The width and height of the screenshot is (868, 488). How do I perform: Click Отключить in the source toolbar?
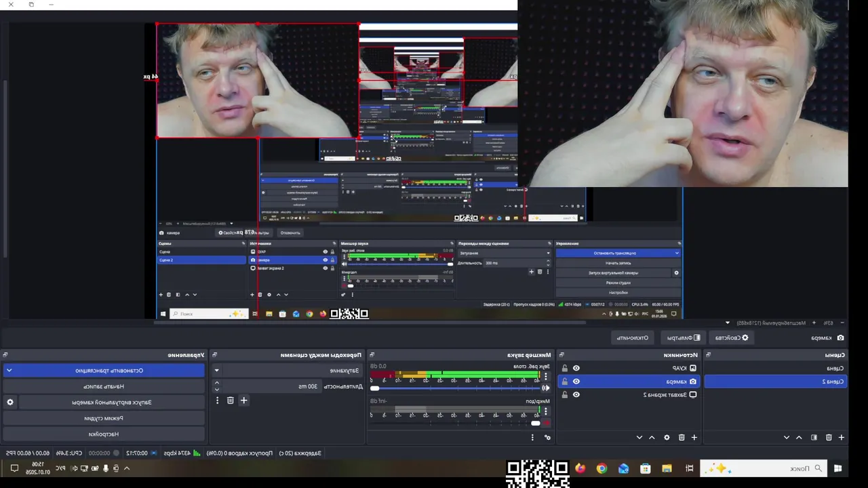(633, 338)
